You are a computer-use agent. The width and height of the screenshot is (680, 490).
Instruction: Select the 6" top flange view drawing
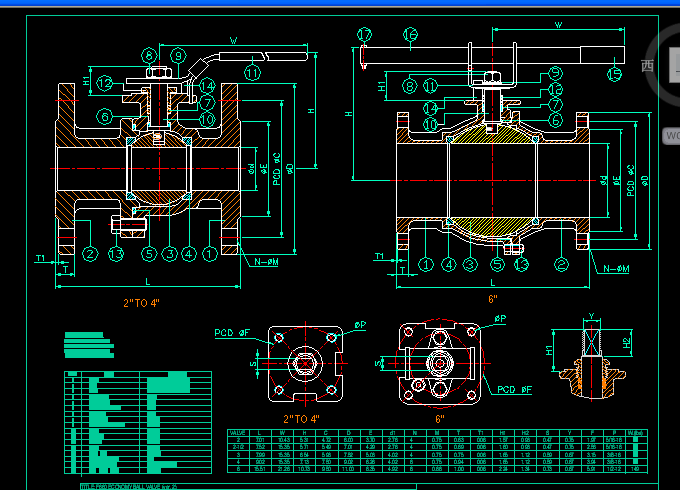pyautogui.click(x=440, y=363)
